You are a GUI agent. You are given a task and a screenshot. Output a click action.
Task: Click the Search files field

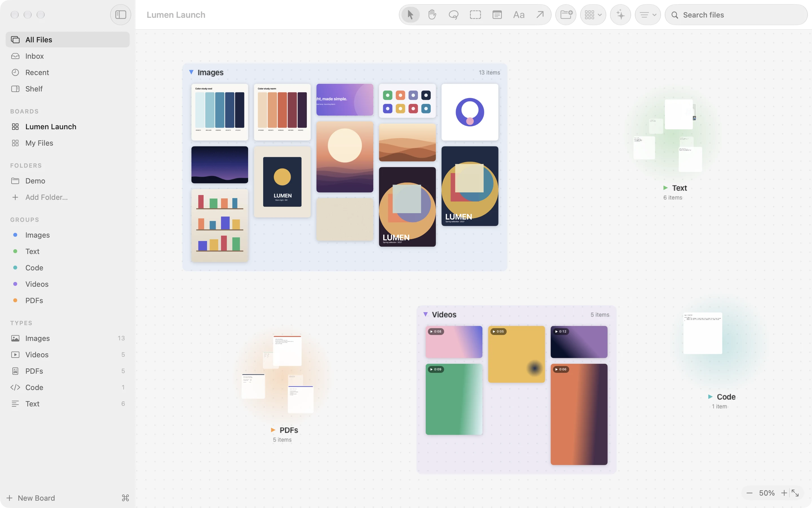coord(736,15)
